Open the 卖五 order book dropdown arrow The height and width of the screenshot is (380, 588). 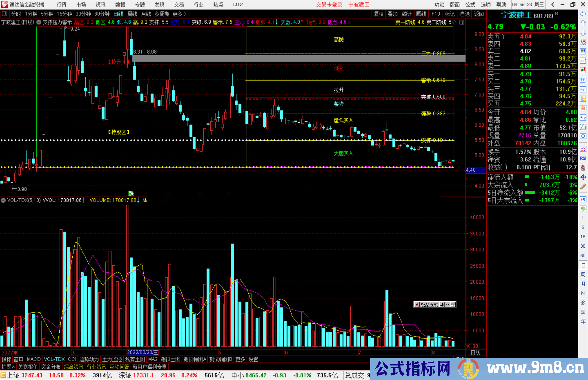click(x=504, y=37)
